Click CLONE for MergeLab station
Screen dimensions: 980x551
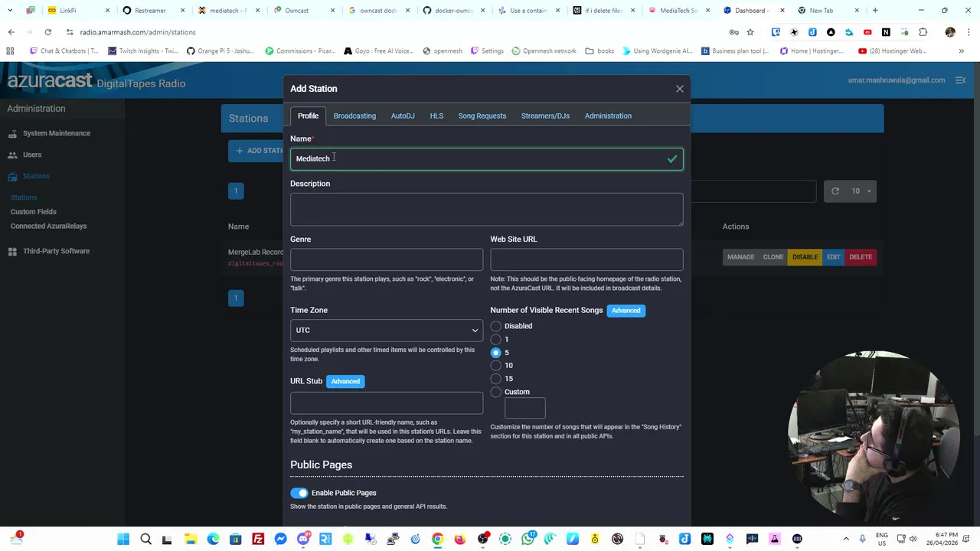coord(773,257)
